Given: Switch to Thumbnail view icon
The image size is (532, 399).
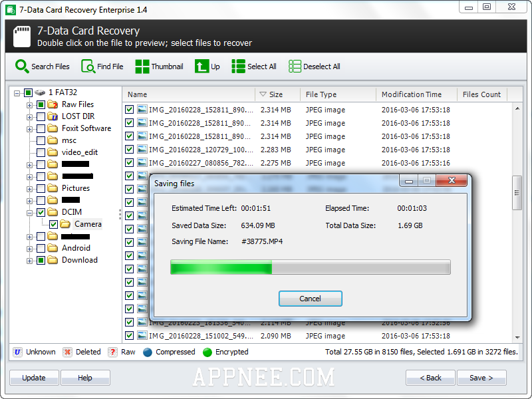Looking at the screenshot, I should pyautogui.click(x=142, y=66).
